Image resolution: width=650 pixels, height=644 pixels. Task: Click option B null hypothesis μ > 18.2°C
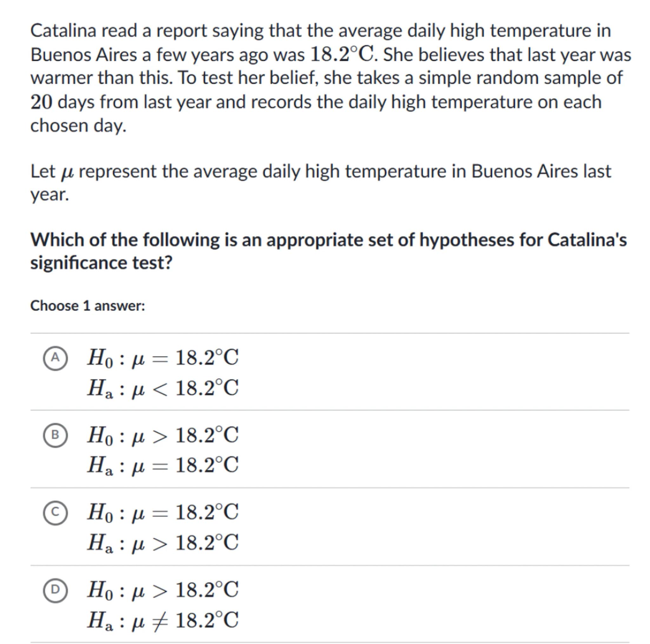pos(163,435)
